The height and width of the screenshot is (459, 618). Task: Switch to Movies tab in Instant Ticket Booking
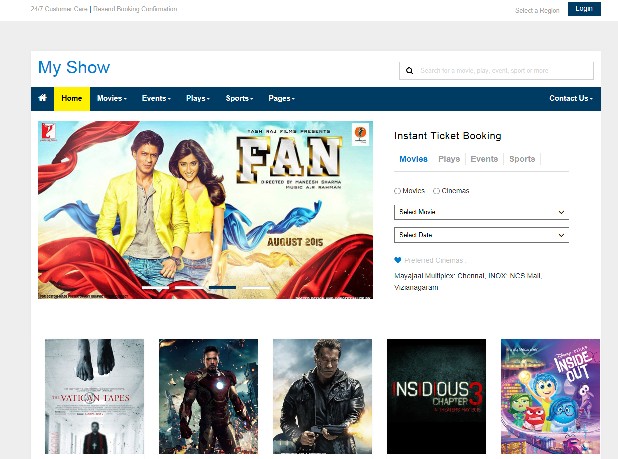[x=413, y=159]
